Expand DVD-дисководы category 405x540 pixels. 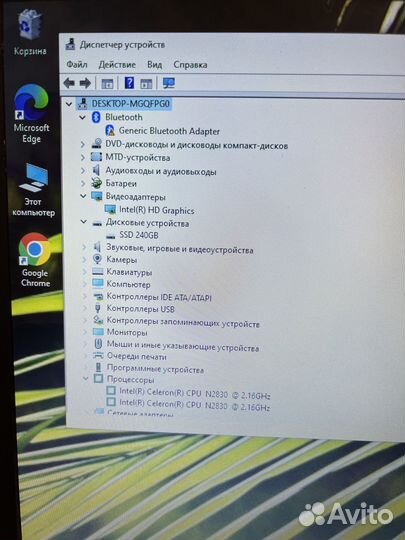point(83,144)
